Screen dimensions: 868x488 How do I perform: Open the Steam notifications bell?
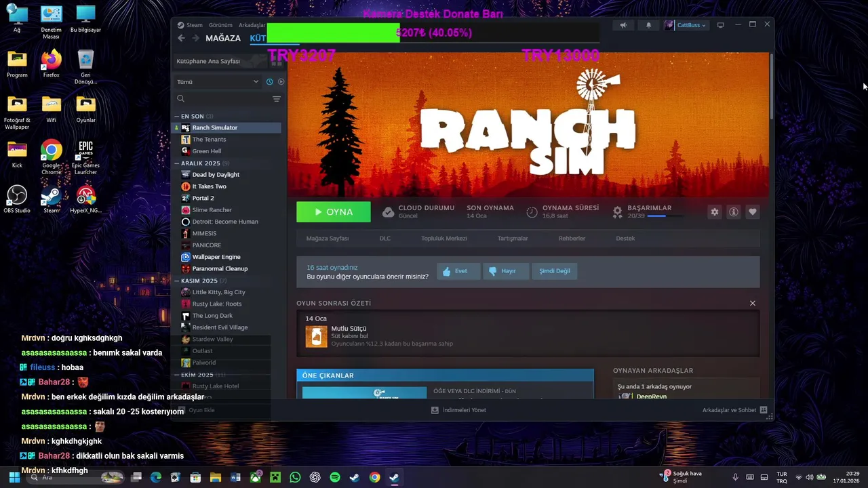coord(648,25)
